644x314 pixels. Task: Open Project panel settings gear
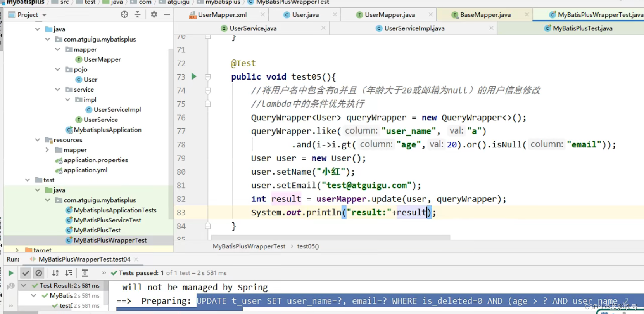click(x=154, y=14)
